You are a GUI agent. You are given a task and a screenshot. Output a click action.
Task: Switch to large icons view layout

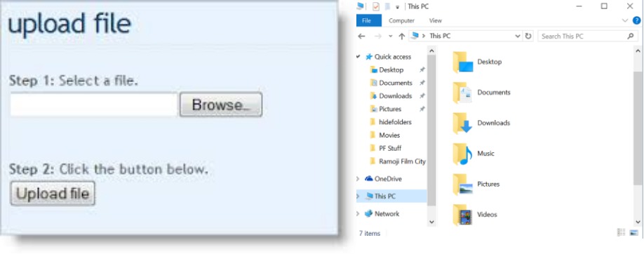tap(634, 233)
